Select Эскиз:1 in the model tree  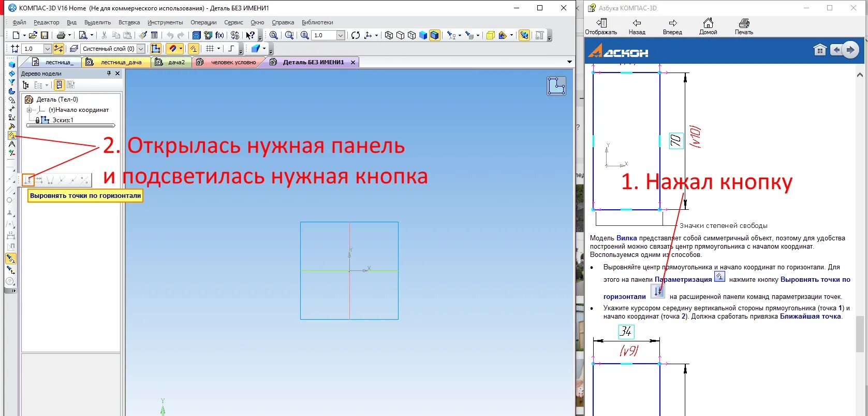[x=63, y=120]
